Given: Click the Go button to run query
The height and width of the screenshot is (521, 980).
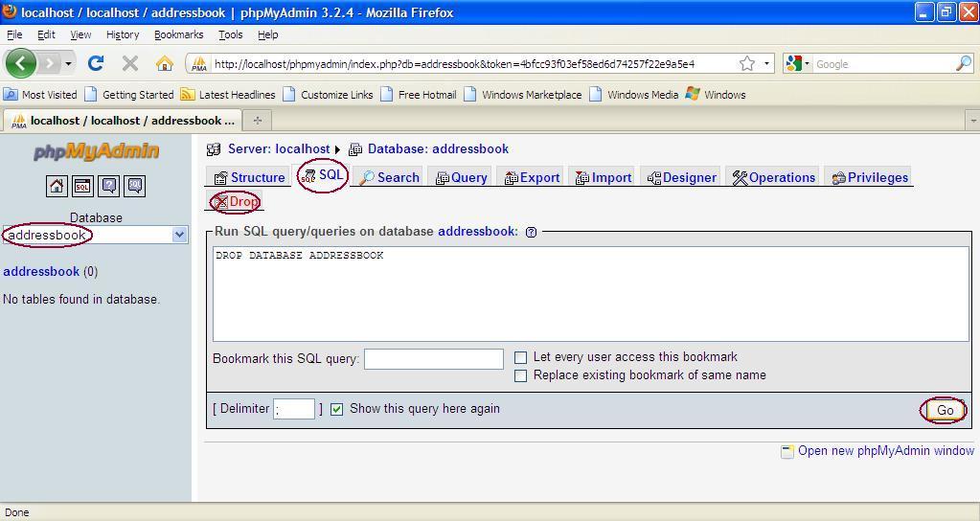Looking at the screenshot, I should point(945,411).
